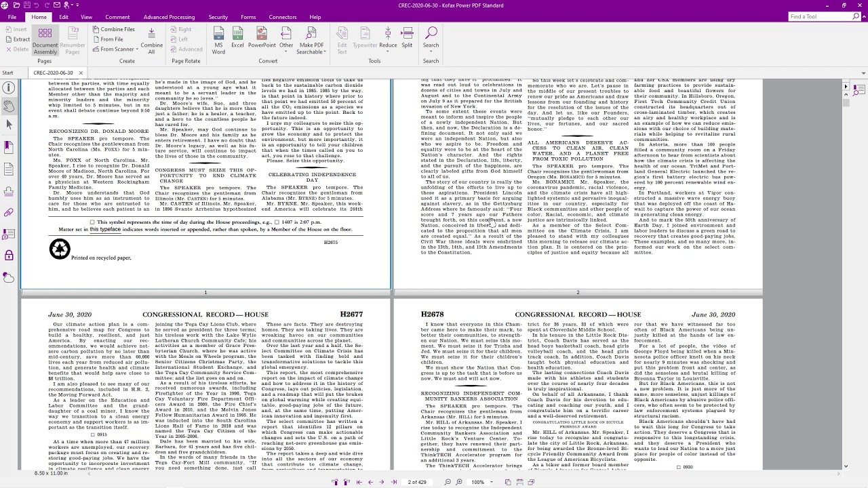Open the Bookmarks panel
Image resolution: width=868 pixels, height=488 pixels.
click(x=9, y=146)
